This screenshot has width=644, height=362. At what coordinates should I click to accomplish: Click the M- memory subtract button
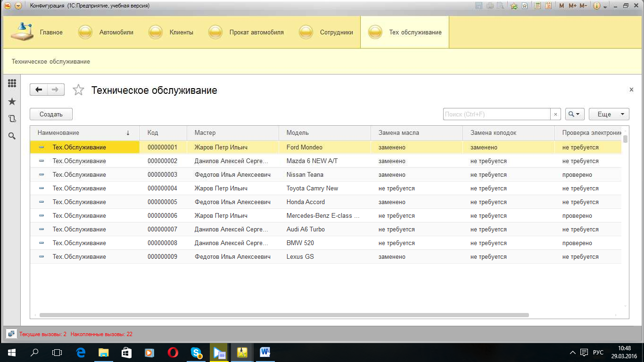point(583,6)
